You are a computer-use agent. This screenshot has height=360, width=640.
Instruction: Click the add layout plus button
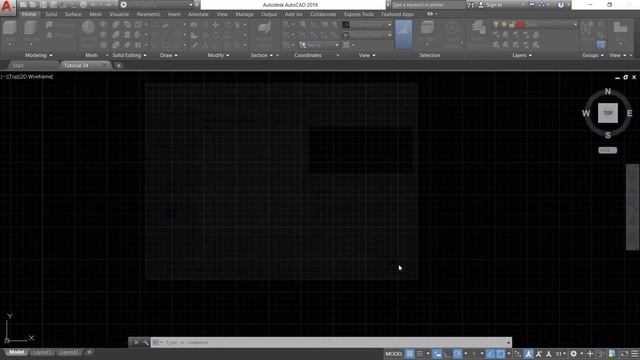[89, 352]
